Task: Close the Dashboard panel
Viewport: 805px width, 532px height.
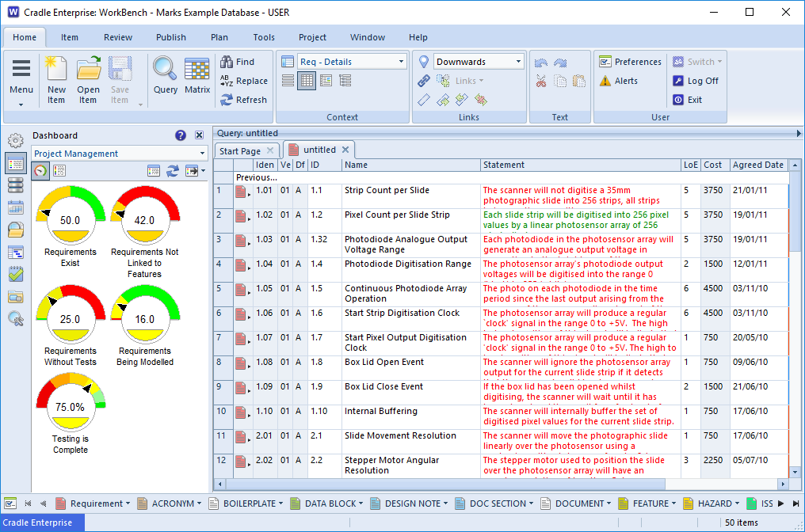Action: (199, 135)
